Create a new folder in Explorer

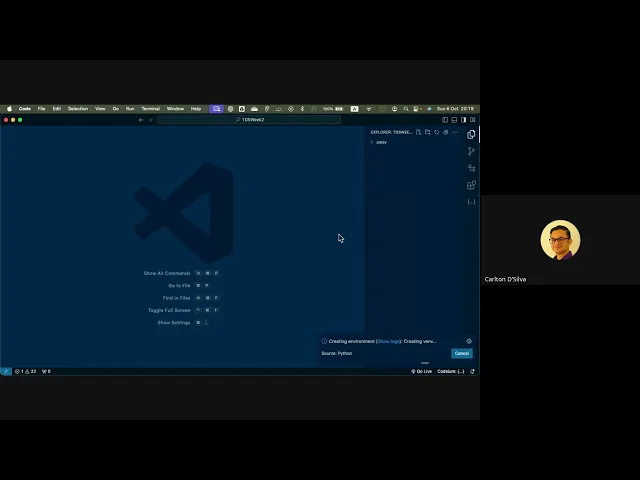pos(427,132)
